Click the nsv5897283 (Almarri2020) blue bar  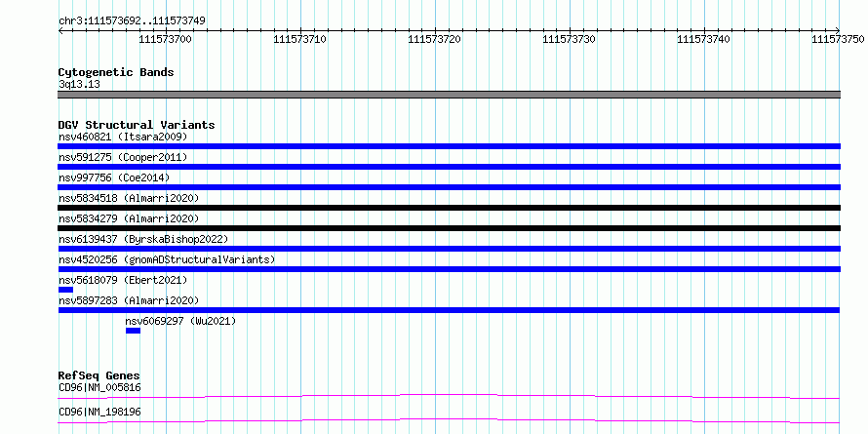[449, 310]
